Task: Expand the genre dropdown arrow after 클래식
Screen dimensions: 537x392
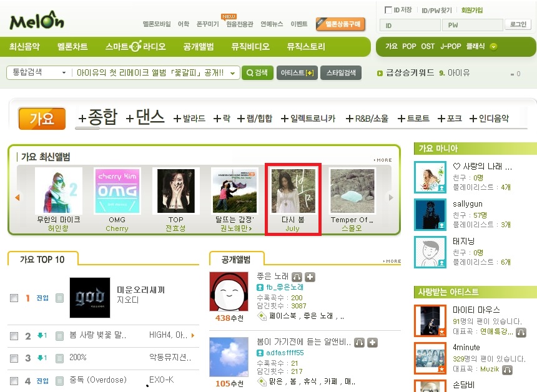Action: 493,47
